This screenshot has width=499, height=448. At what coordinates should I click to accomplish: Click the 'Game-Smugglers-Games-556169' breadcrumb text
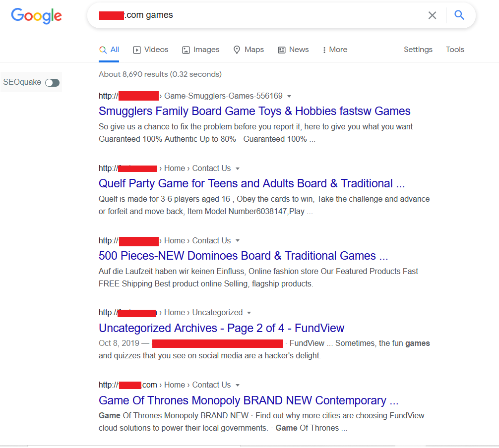(x=223, y=96)
